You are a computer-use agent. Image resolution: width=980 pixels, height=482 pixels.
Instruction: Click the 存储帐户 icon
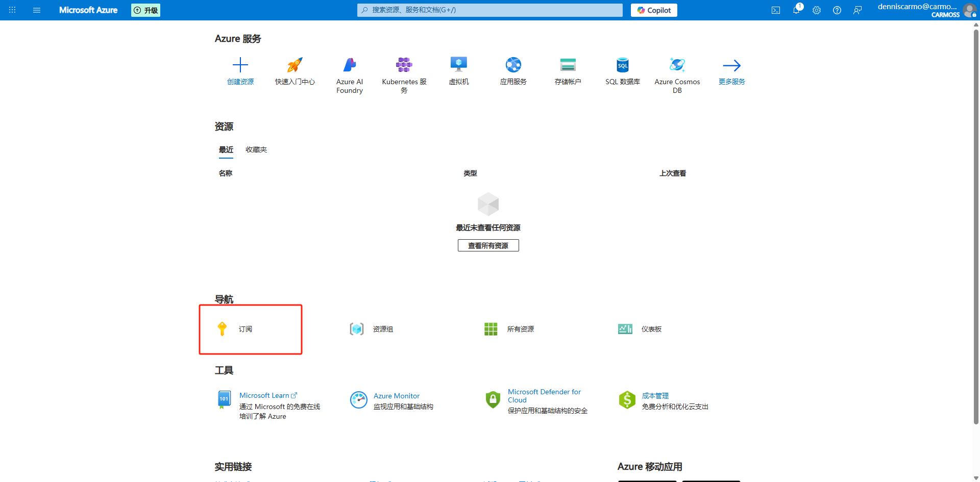(568, 65)
